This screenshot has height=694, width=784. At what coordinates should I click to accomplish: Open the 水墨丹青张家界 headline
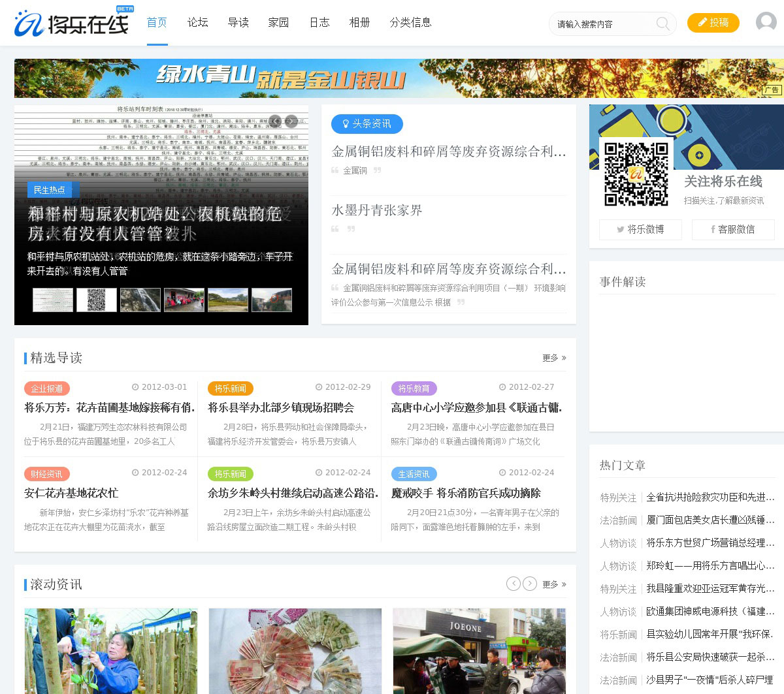377,210
